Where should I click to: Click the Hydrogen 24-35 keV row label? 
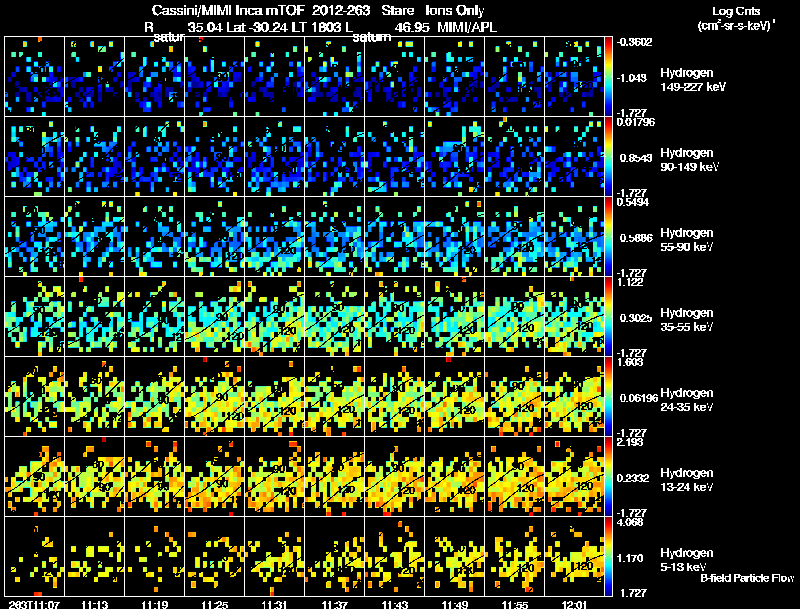click(686, 400)
